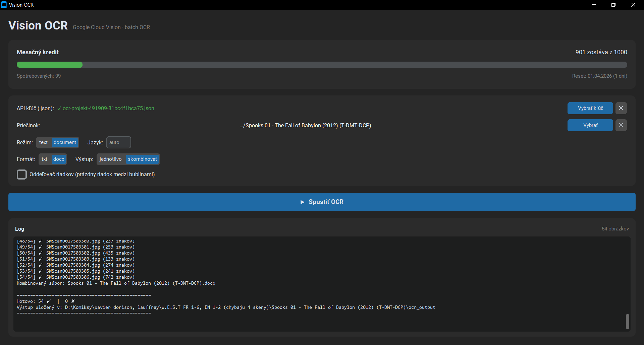Click the 'Reset: 01.04.2026' text
Viewport: 644px width, 345px height.
coord(600,76)
